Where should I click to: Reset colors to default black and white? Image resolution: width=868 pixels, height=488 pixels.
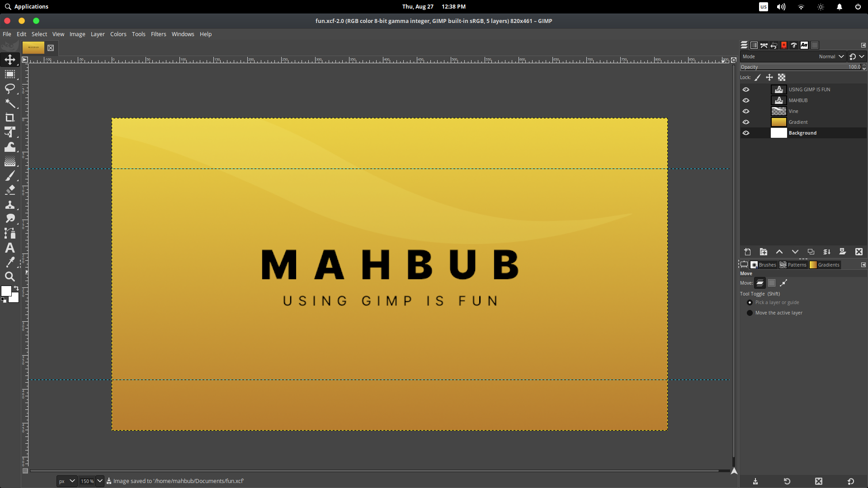(4, 300)
